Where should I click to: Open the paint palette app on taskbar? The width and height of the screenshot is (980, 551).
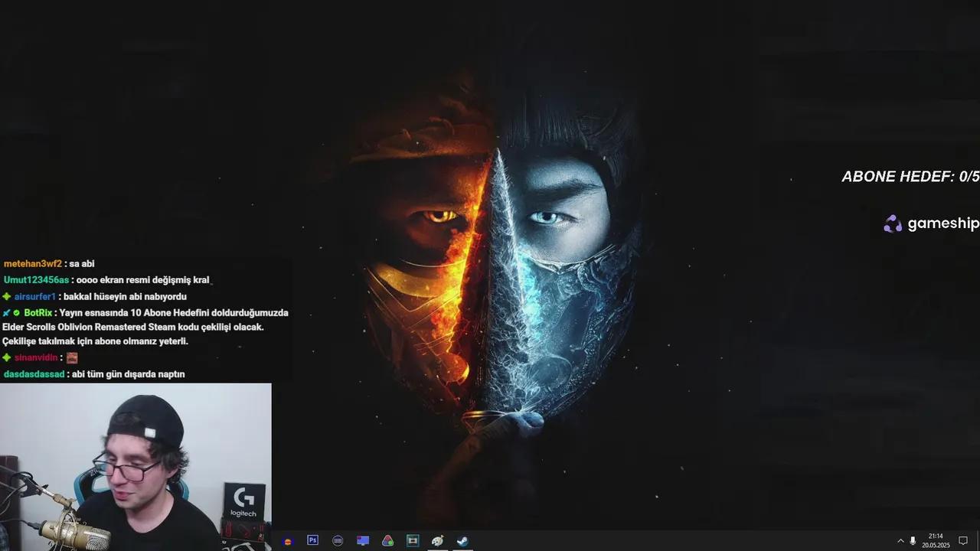coord(437,540)
